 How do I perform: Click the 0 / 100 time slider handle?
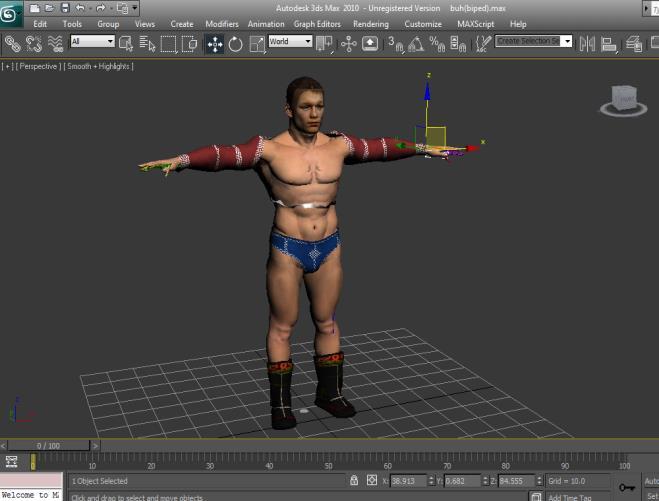(x=48, y=446)
